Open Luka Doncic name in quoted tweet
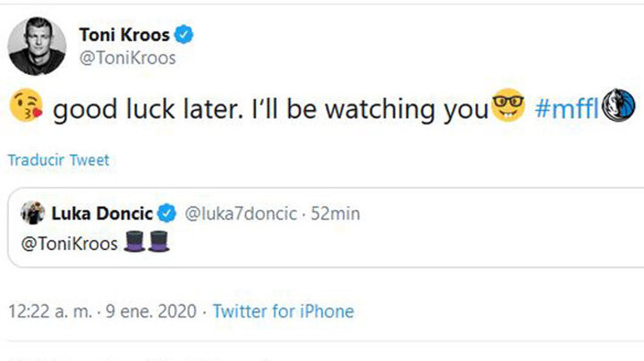 tap(102, 214)
